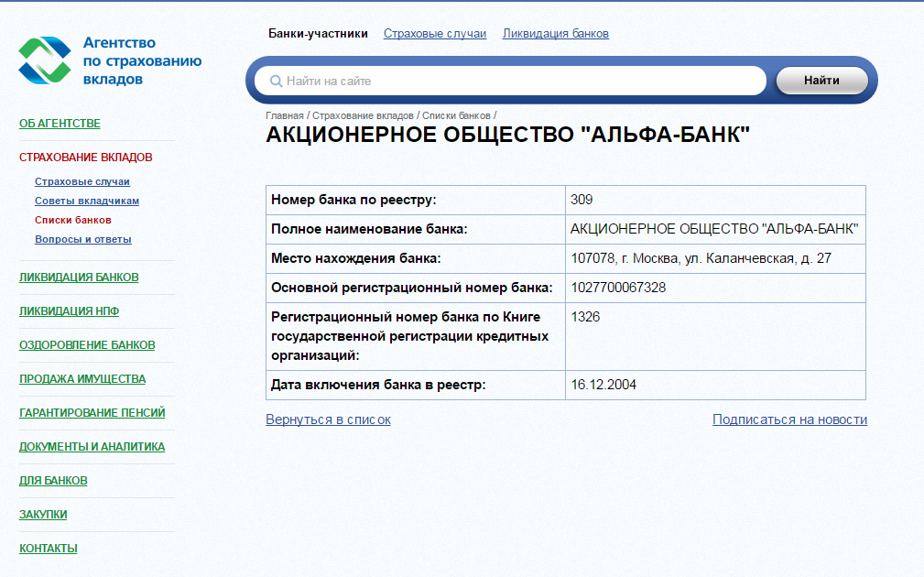
Task: Open 'Банки-участники' top tab
Action: (318, 34)
